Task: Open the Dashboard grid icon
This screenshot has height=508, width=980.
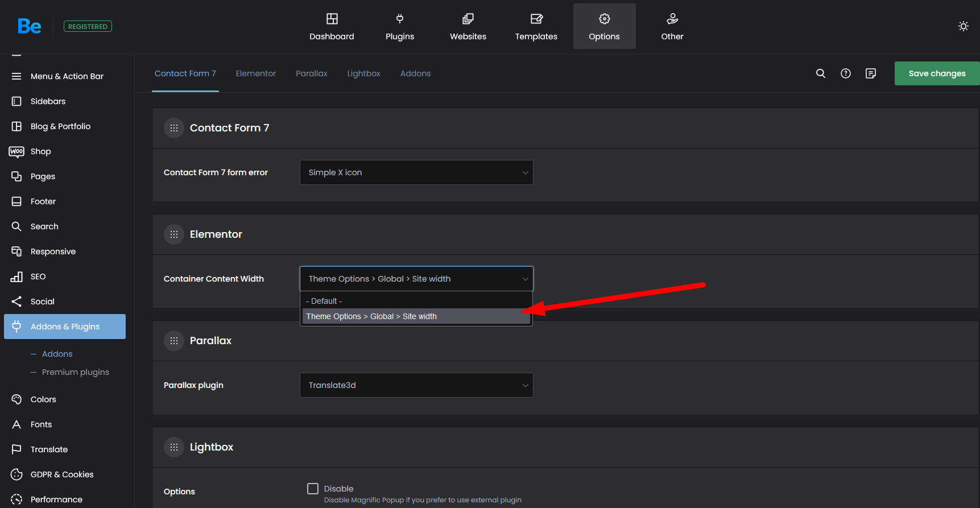Action: (x=332, y=19)
